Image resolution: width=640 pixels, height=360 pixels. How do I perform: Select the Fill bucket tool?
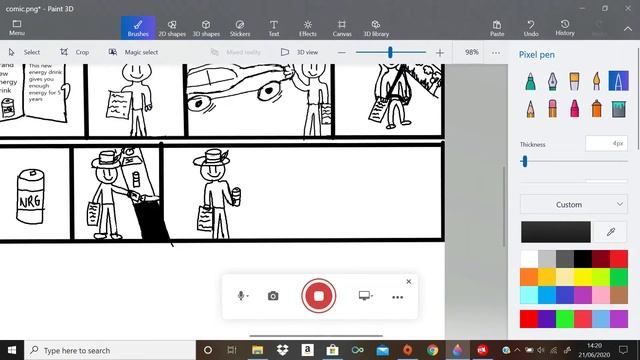click(x=618, y=109)
